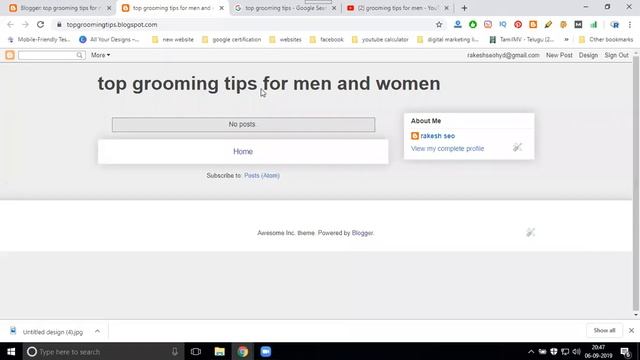Screen dimensions: 640x360
Task: Open a new tab with the plus icon
Action: (x=464, y=8)
